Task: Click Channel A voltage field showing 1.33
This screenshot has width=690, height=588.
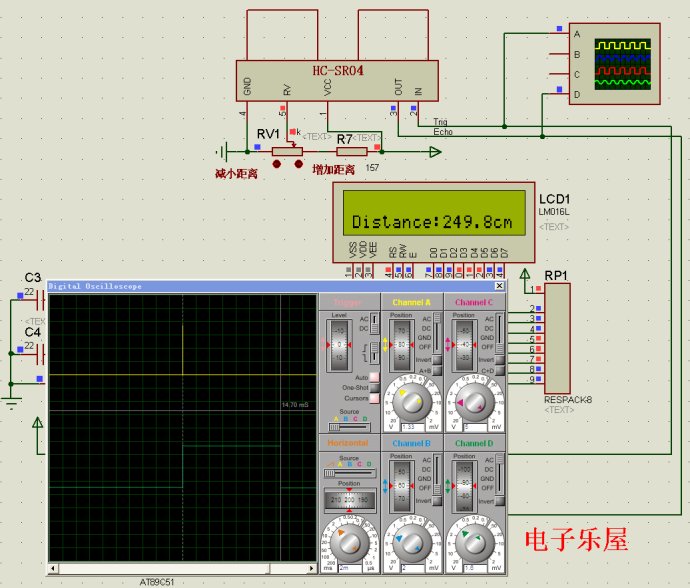Action: point(413,427)
